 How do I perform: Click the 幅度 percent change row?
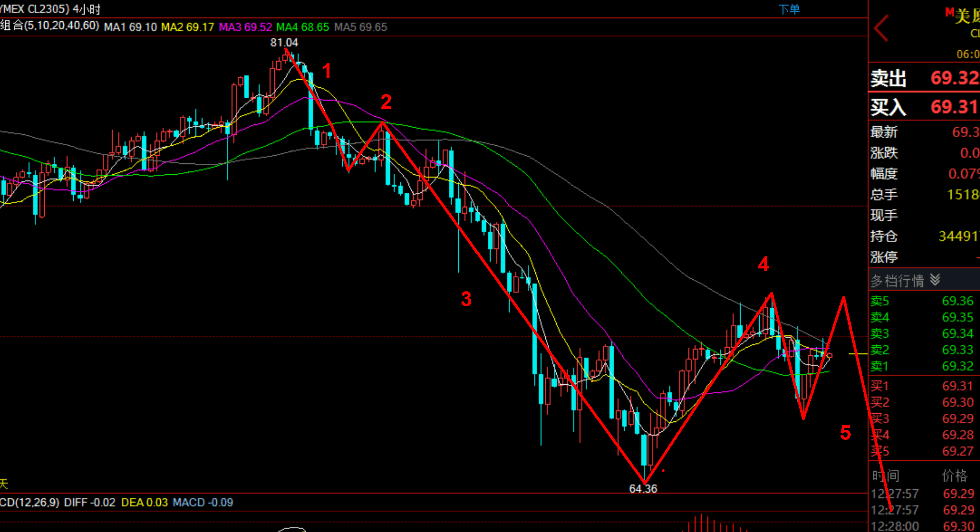point(924,174)
